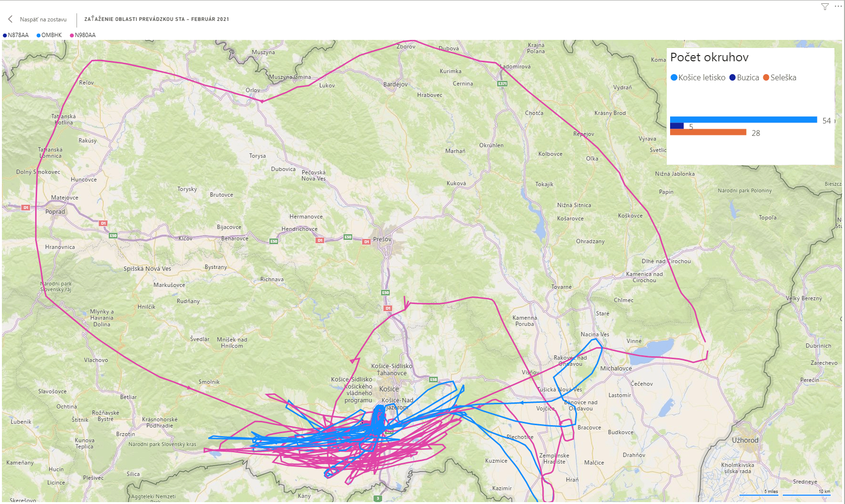Open the visual filters funnel icon

(x=825, y=7)
